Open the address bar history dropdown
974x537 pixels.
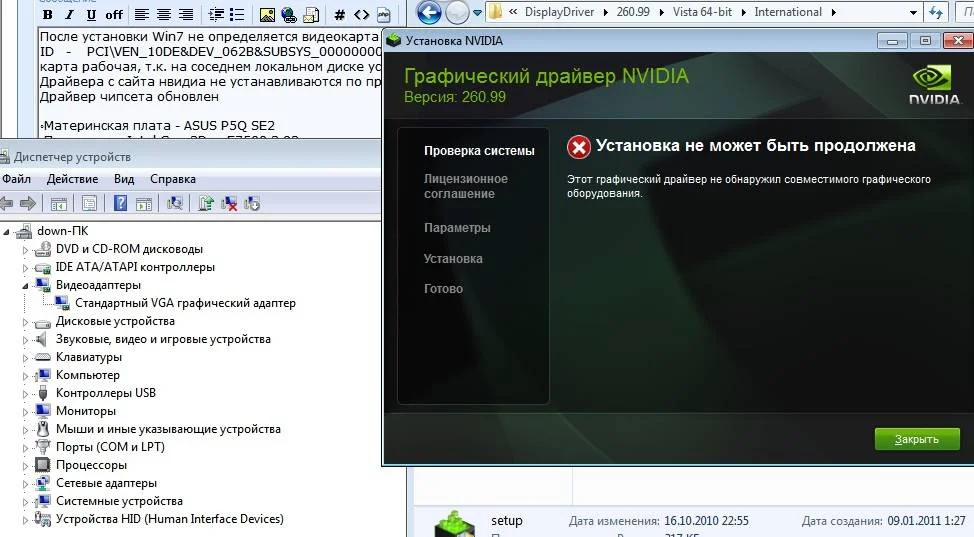pyautogui.click(x=913, y=12)
